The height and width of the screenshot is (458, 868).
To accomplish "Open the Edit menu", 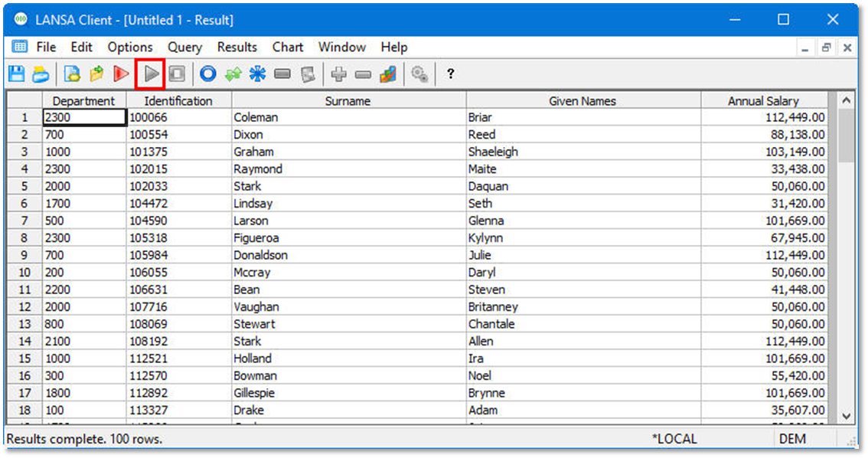I will [x=81, y=47].
